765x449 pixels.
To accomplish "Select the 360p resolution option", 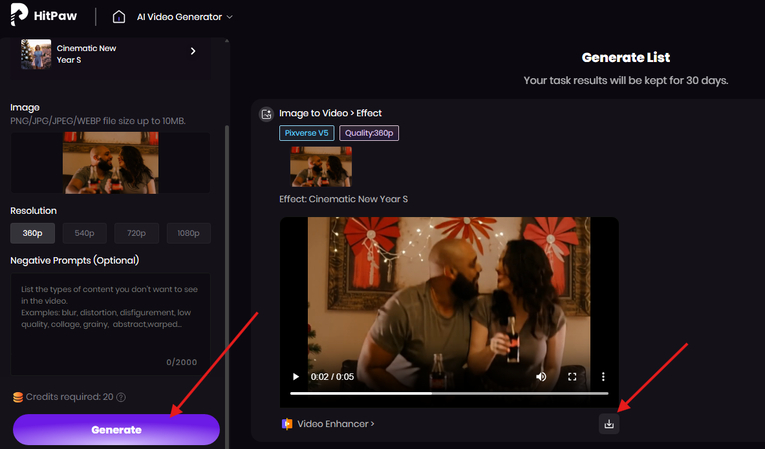I will (x=32, y=233).
